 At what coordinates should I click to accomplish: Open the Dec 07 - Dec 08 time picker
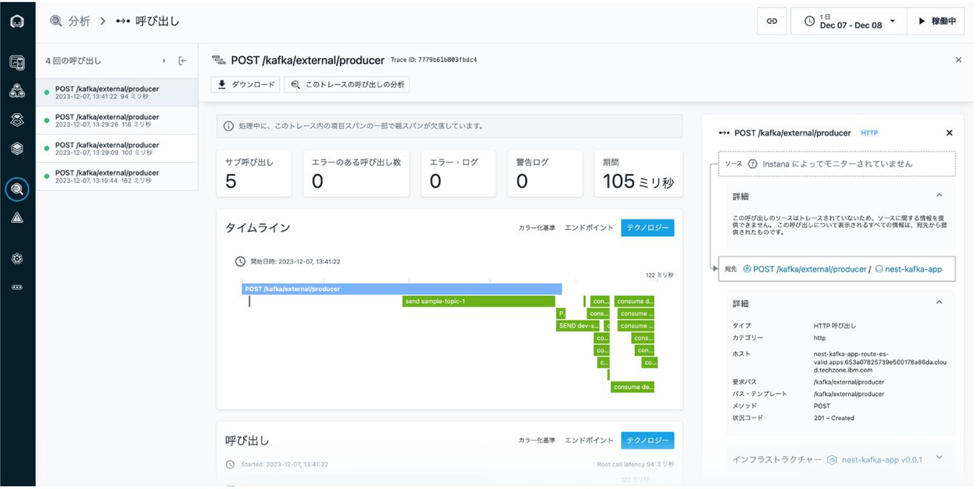[848, 21]
